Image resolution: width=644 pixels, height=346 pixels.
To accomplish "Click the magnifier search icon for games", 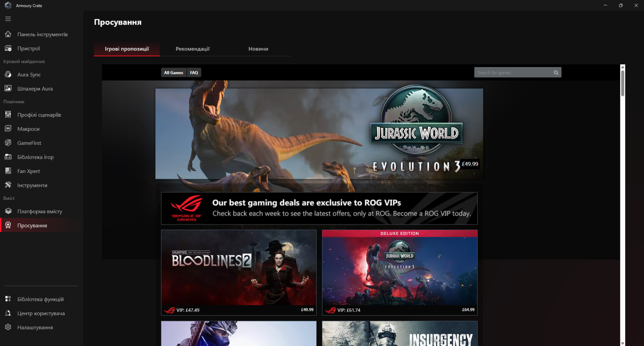I will click(x=556, y=72).
